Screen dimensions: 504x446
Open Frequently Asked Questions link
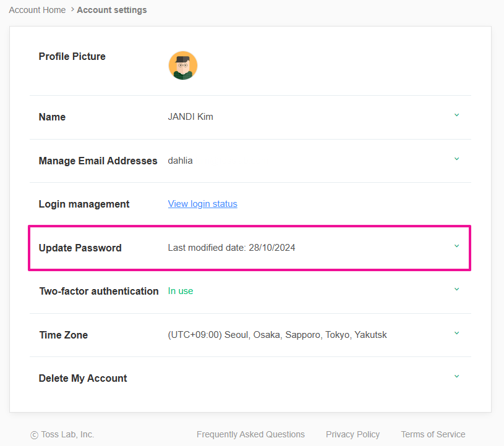click(250, 434)
